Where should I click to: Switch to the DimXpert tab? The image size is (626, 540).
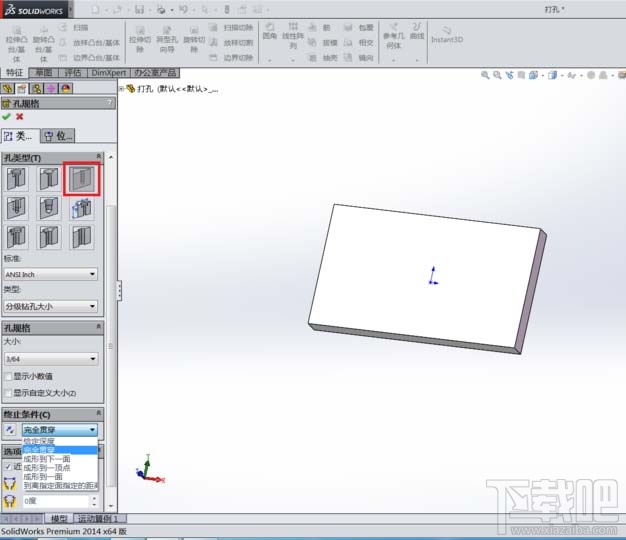pos(108,73)
